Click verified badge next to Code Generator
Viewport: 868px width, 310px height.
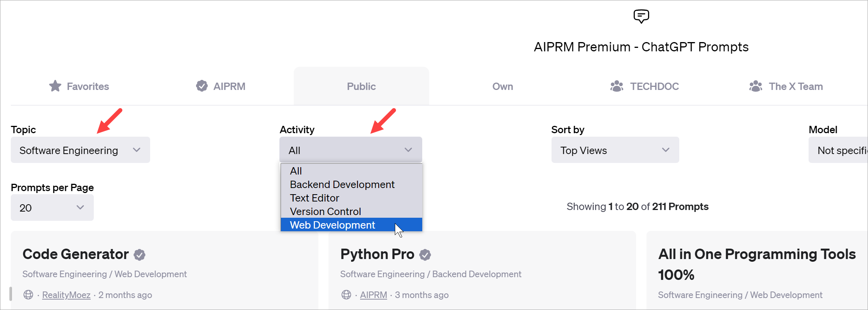pos(139,255)
